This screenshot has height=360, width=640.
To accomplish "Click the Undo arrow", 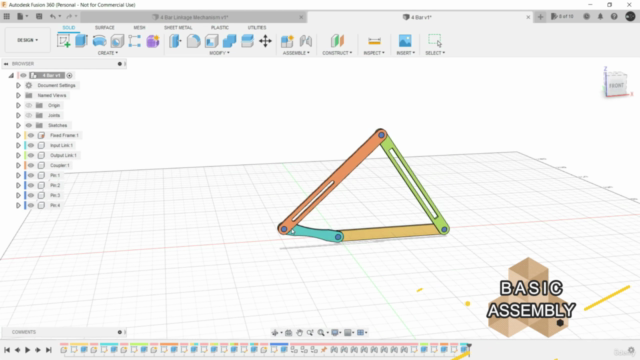I will (x=53, y=16).
